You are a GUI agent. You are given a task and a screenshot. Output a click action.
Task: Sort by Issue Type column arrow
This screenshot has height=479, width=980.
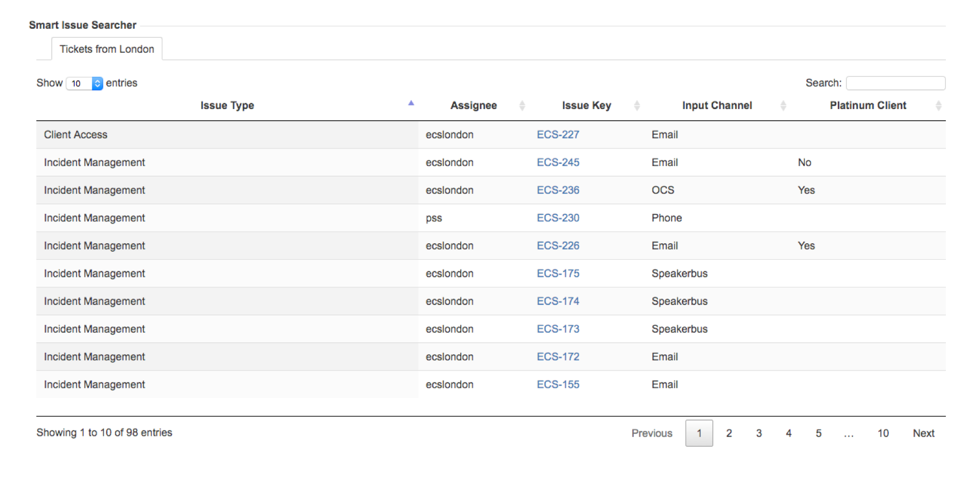coord(411,103)
